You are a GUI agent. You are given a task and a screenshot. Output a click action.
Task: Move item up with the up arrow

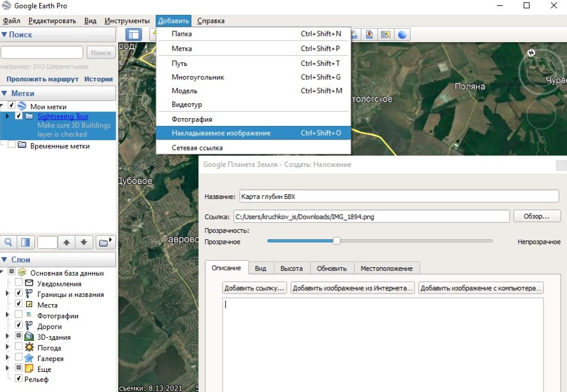click(x=66, y=242)
